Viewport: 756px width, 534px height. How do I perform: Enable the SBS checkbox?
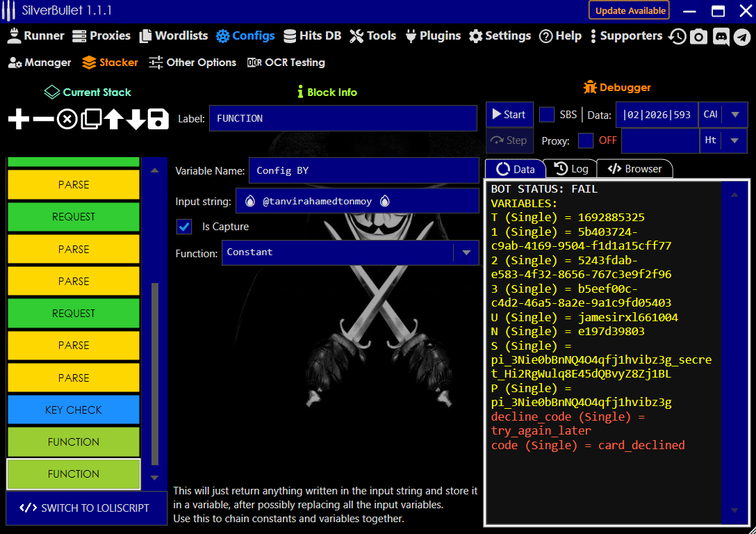click(x=546, y=115)
